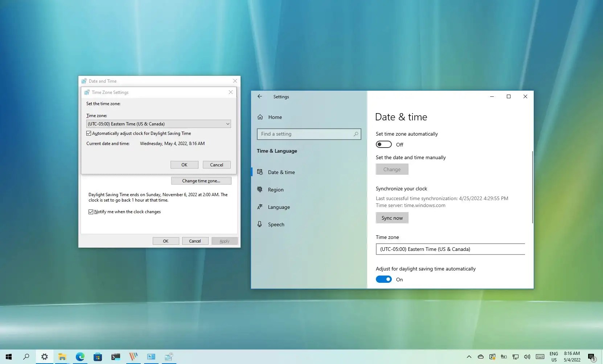Open the ENG language indicator
Screen dimensions: 603x364
[x=553, y=357]
